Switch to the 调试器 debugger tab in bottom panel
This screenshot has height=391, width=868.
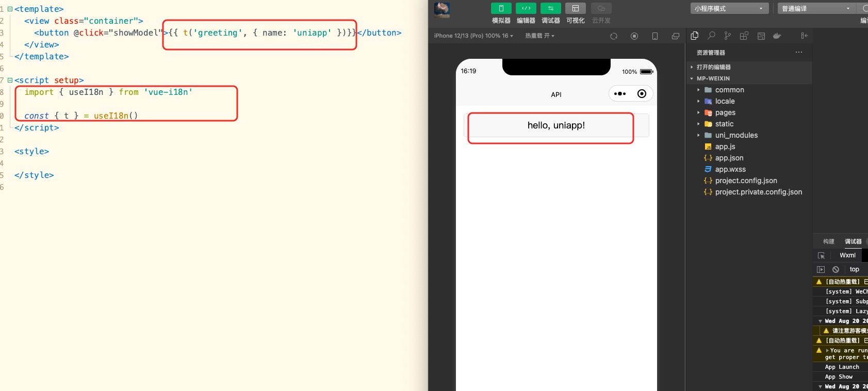[853, 241]
